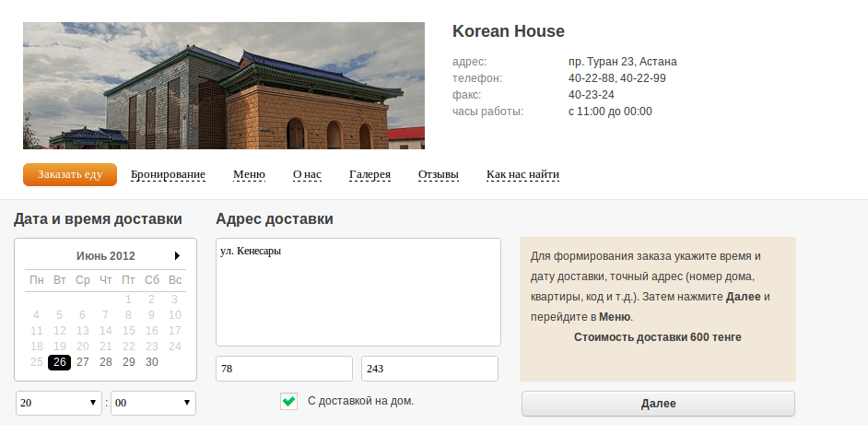The width and height of the screenshot is (868, 435).
Task: Go to next month in calendar
Action: pyautogui.click(x=177, y=255)
